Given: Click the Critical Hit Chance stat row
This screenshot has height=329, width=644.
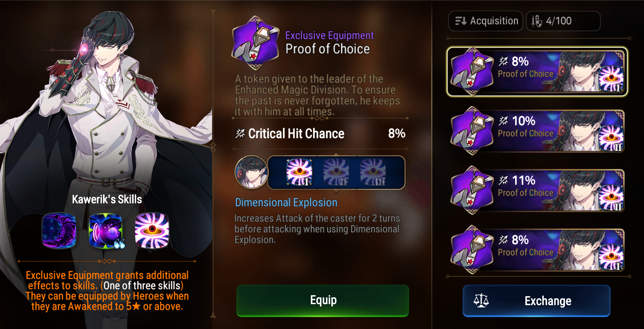Looking at the screenshot, I should [320, 134].
